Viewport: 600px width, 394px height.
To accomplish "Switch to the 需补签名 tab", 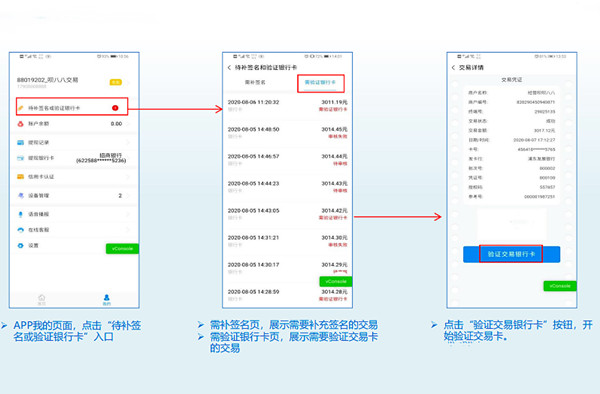I will tap(255, 82).
